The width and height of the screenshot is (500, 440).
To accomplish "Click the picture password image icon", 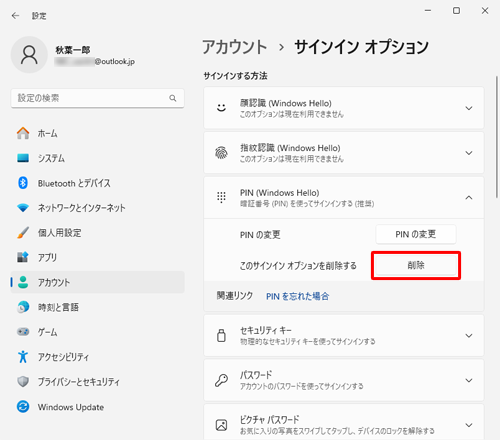I will click(221, 425).
